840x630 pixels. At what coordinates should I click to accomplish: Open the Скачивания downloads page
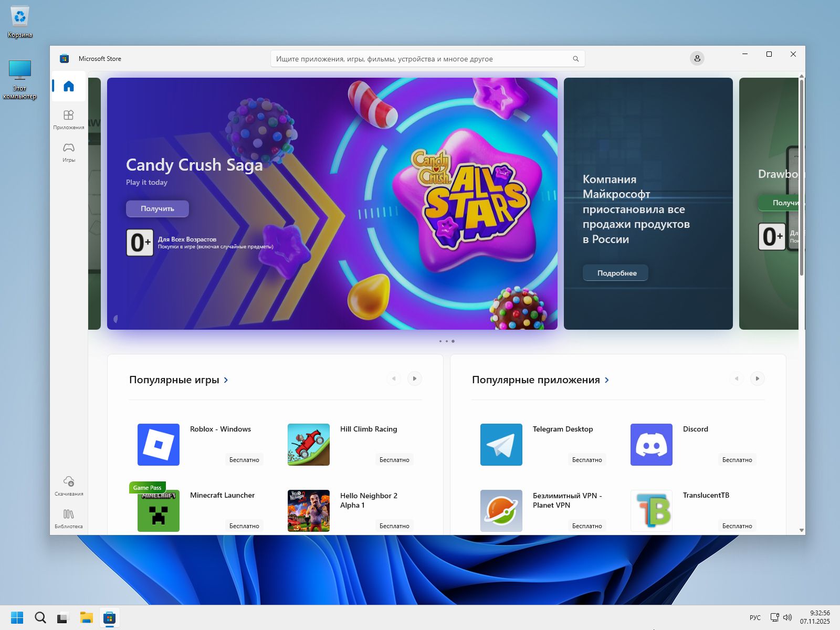click(69, 486)
